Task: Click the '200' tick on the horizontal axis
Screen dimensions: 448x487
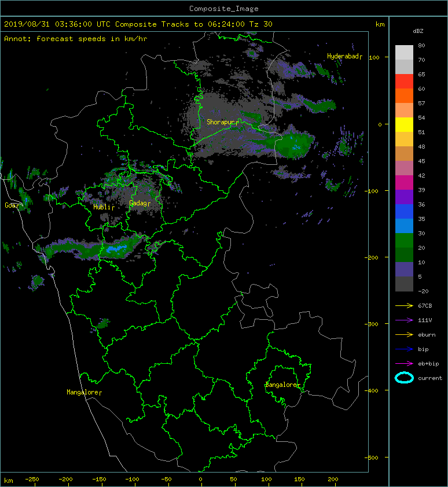Action: click(333, 479)
